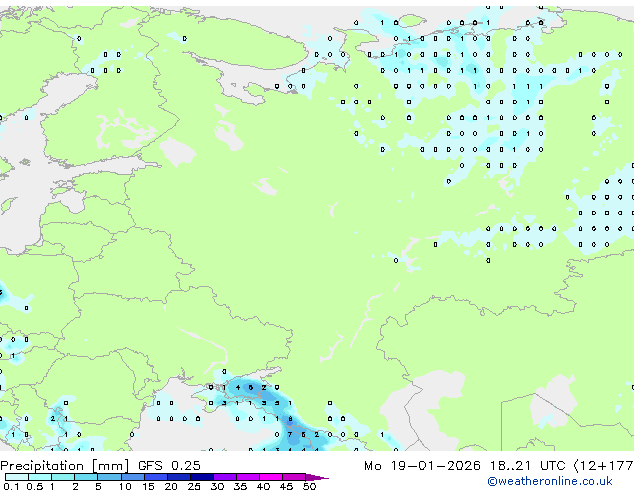
Task: Click the legend label '45'
Action: tap(286, 486)
